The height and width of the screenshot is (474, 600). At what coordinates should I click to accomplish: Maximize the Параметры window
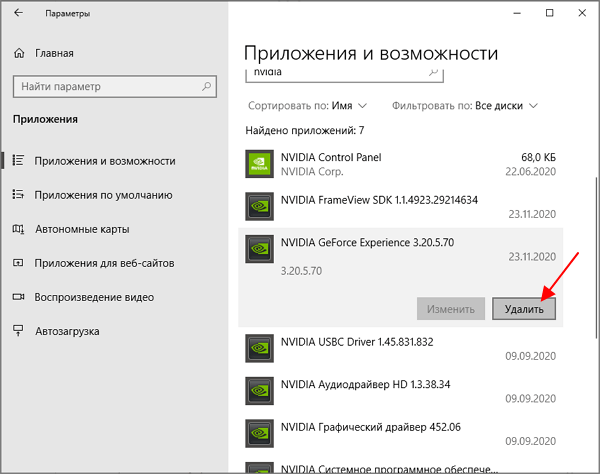[x=549, y=13]
